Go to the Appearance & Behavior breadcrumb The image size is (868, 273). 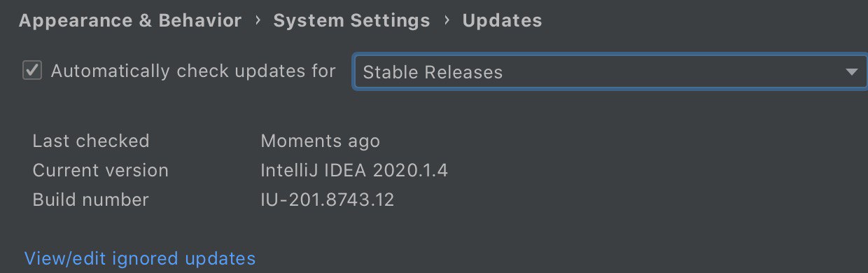(x=130, y=21)
